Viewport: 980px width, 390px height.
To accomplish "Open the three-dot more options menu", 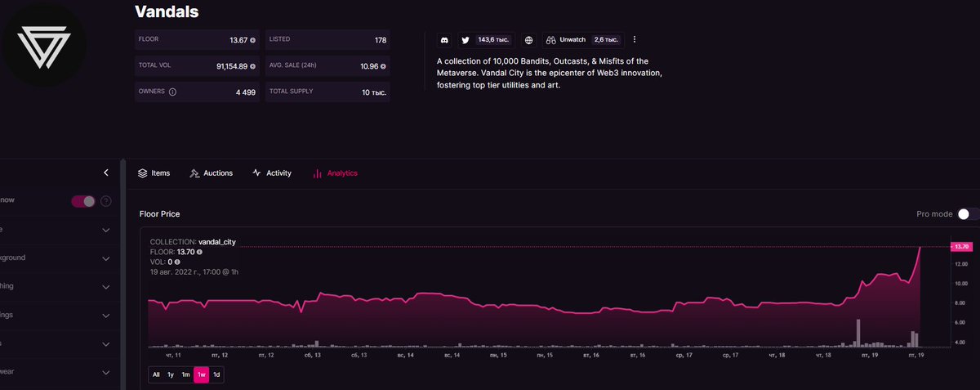I will (x=635, y=39).
